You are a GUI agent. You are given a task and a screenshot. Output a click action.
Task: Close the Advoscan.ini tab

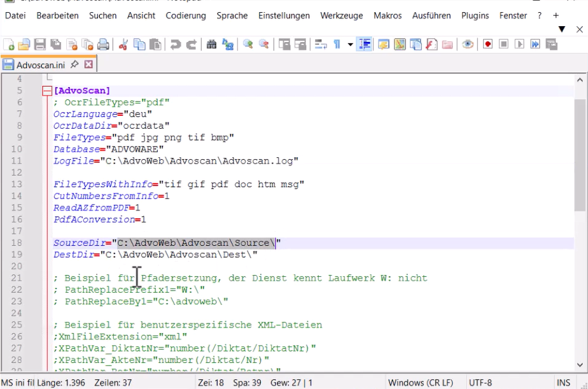click(88, 64)
